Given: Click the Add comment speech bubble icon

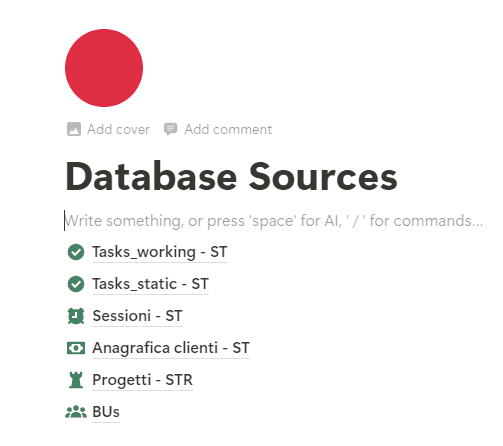Looking at the screenshot, I should pos(170,129).
